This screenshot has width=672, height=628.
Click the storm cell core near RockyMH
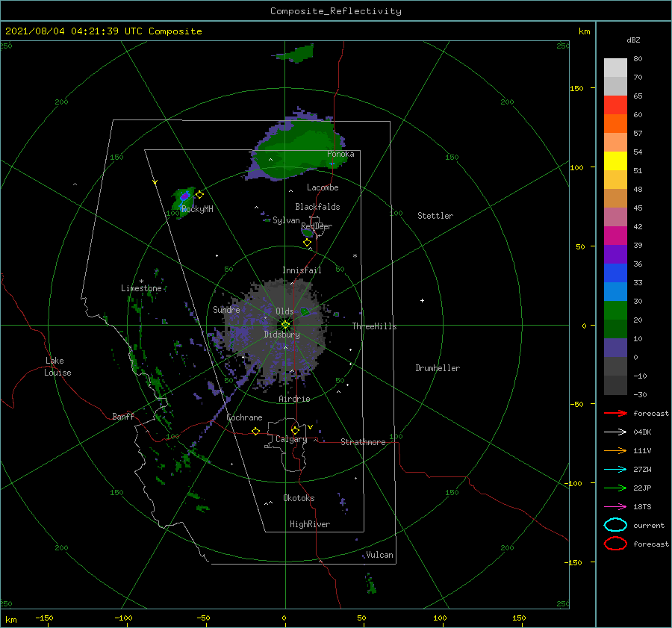click(x=184, y=196)
